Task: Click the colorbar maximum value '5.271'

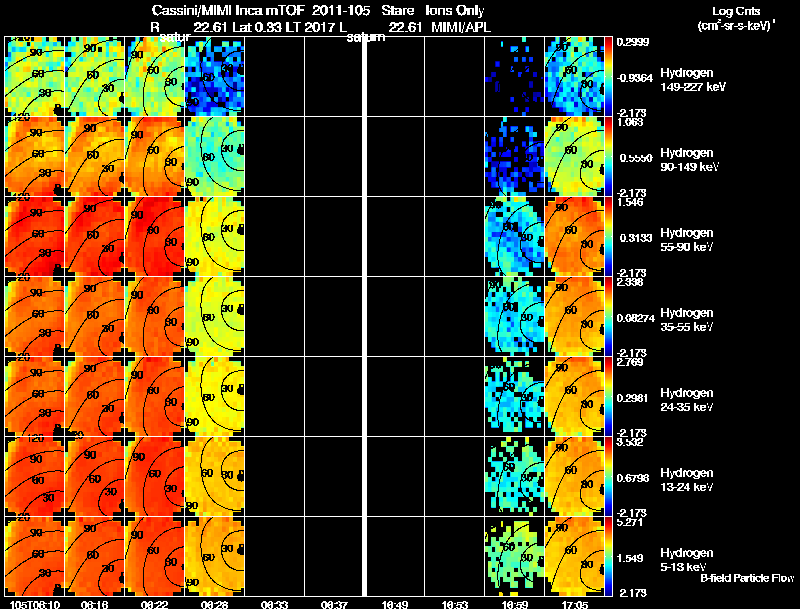Action: (x=630, y=523)
